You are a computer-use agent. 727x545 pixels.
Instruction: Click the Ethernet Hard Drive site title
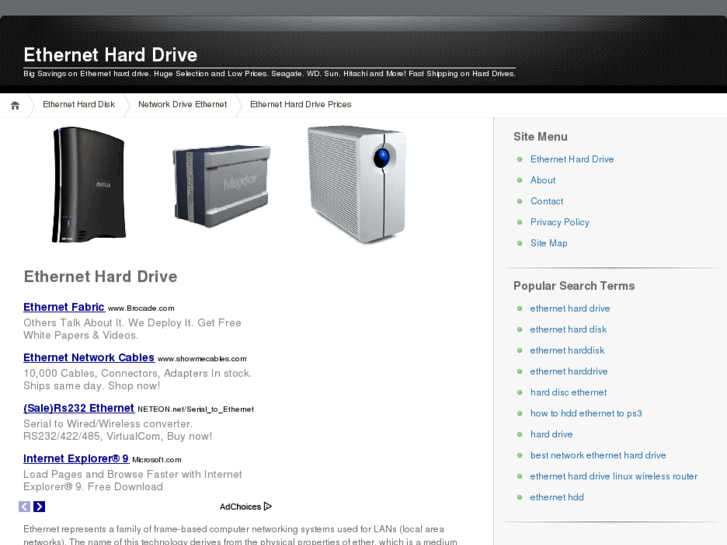(x=110, y=55)
